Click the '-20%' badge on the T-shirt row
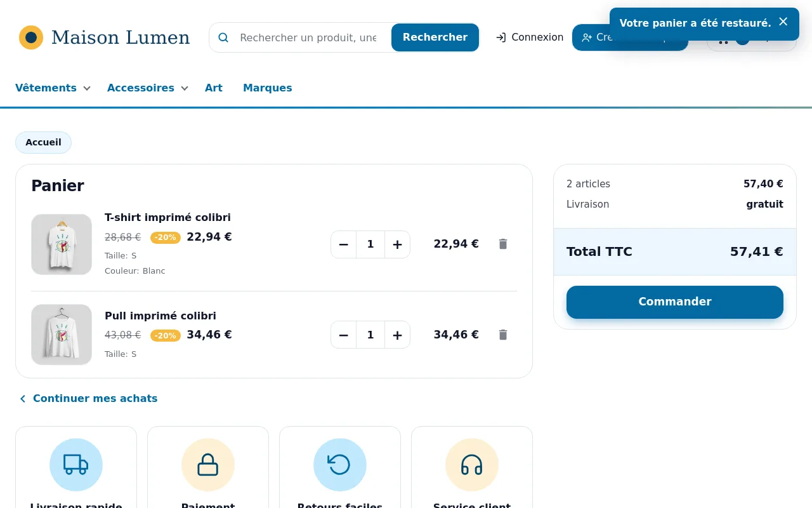Image resolution: width=812 pixels, height=508 pixels. click(166, 237)
